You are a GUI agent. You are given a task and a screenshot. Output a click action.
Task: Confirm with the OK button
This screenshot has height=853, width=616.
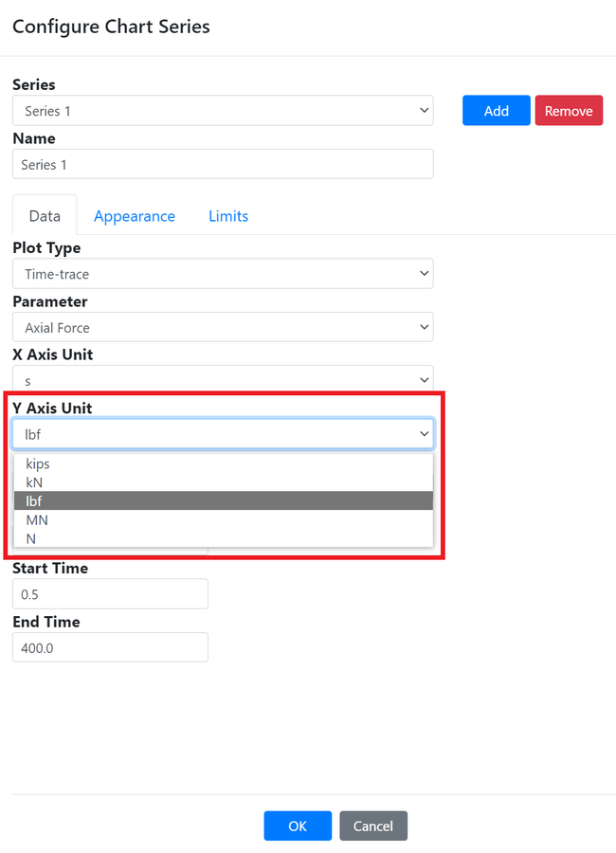298,826
